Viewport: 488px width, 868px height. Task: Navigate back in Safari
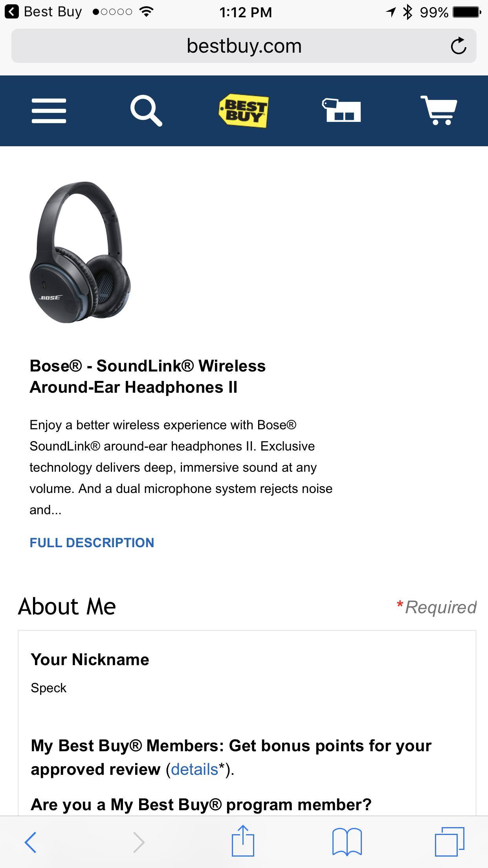[x=31, y=842]
